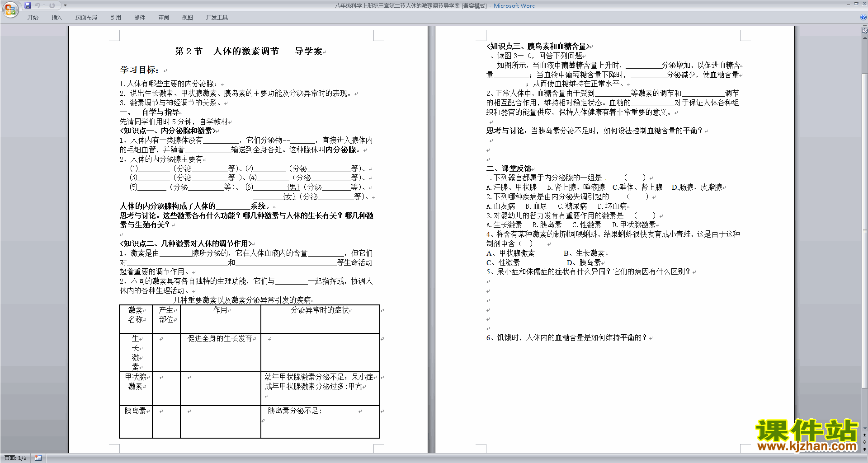Redo the last action

[x=52, y=5]
